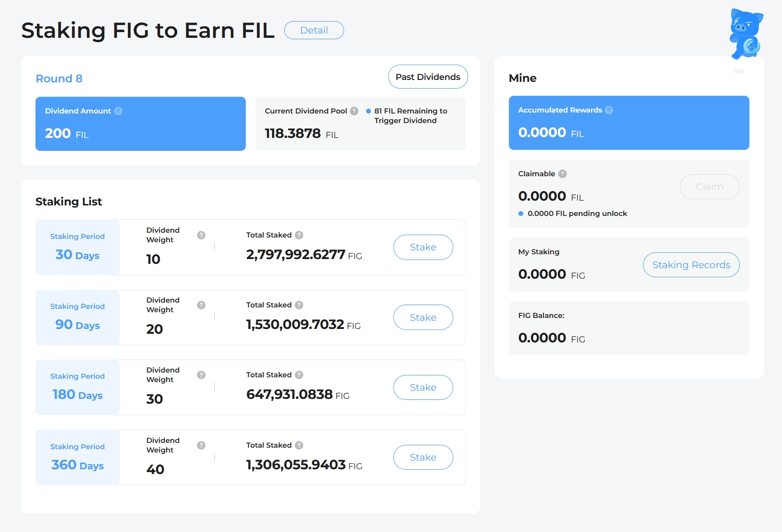Viewport: 782px width, 532px height.
Task: Click Dividend Weight help icon in 30 Days row
Action: (x=201, y=235)
